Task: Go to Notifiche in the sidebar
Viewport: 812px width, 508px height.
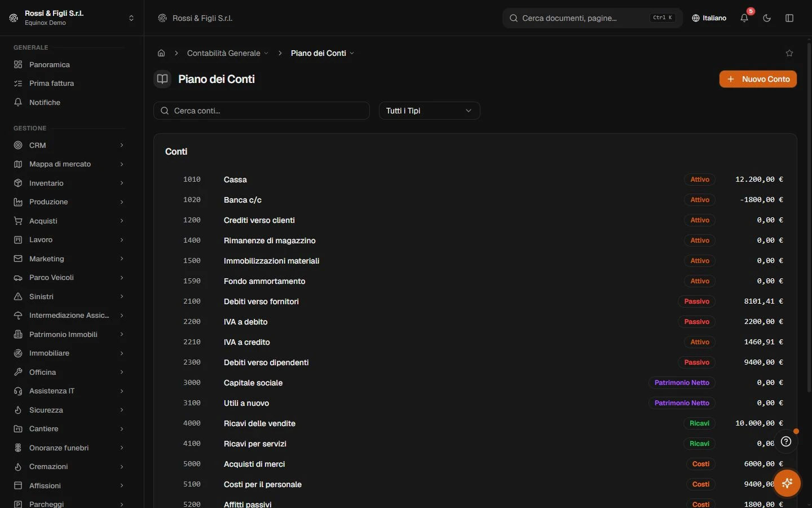Action: point(69,102)
